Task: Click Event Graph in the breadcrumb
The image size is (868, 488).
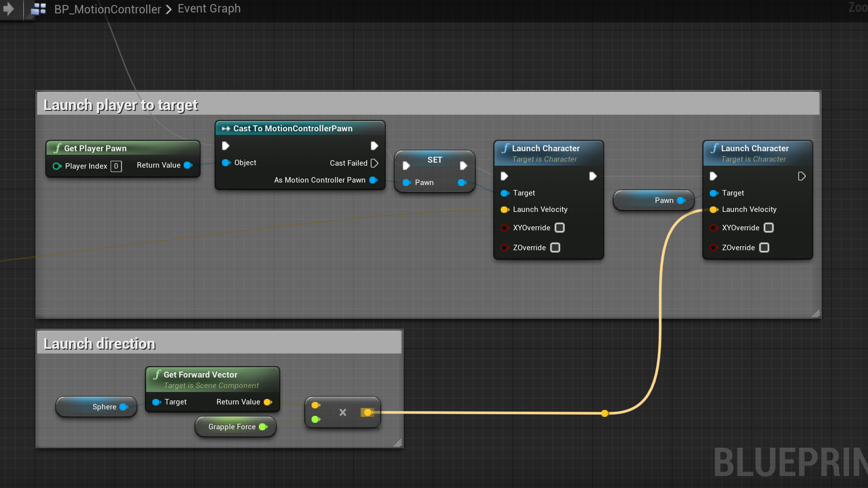Action: (x=209, y=9)
